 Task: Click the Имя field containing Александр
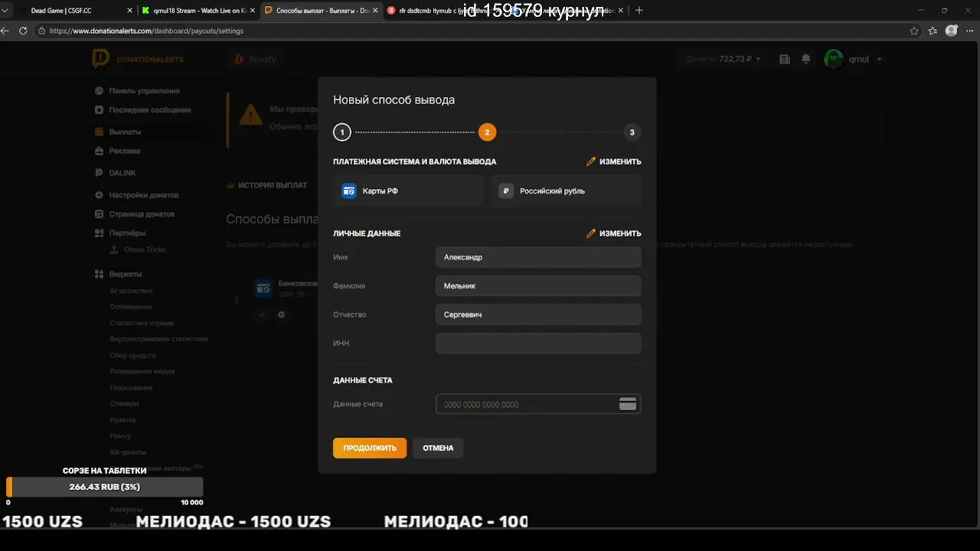pyautogui.click(x=538, y=257)
